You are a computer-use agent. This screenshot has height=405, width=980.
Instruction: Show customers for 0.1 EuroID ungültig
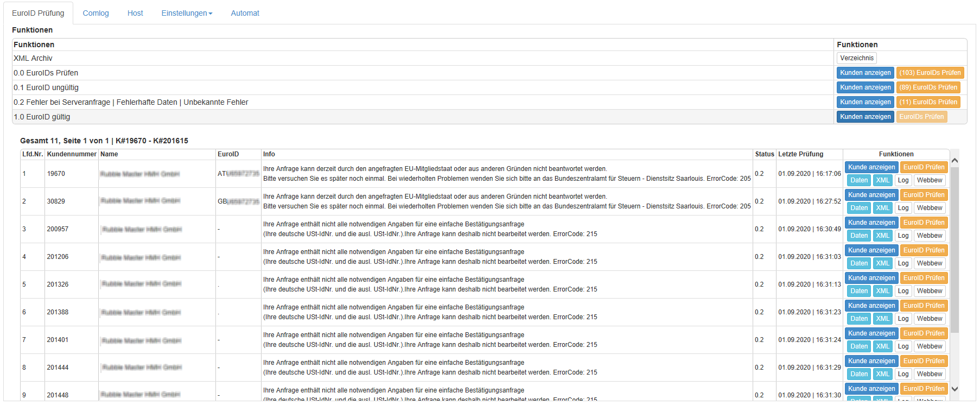pos(865,87)
